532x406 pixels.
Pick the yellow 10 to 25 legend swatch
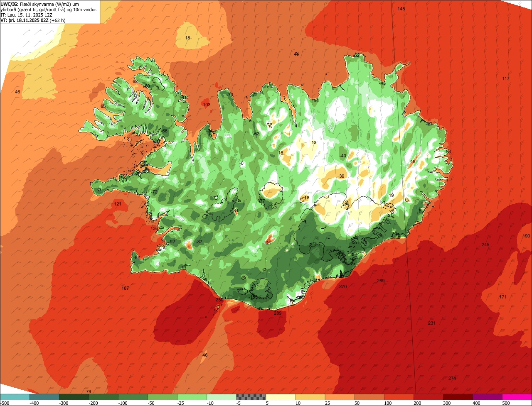(310, 397)
